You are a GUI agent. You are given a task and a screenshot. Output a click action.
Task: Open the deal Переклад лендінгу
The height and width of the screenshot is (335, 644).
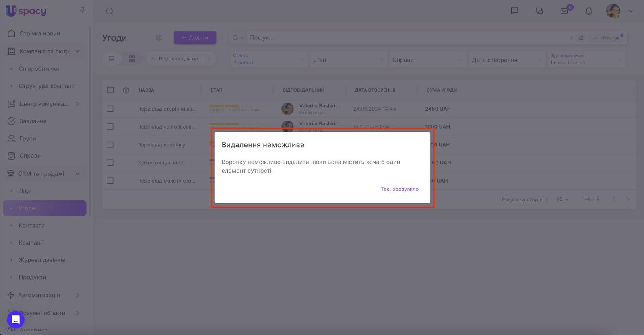click(x=161, y=145)
